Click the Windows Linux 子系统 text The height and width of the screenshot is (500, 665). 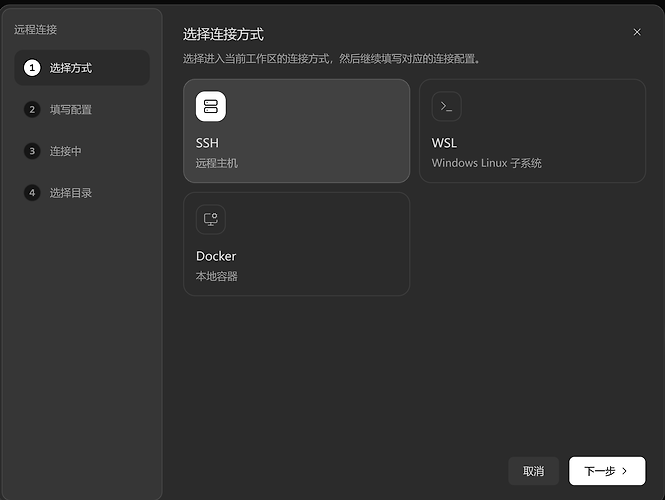point(486,163)
